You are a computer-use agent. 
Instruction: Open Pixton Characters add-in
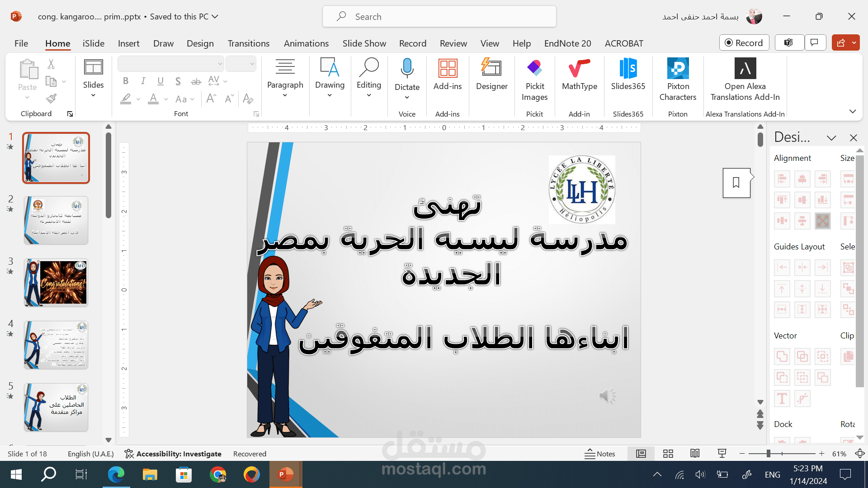coord(678,80)
